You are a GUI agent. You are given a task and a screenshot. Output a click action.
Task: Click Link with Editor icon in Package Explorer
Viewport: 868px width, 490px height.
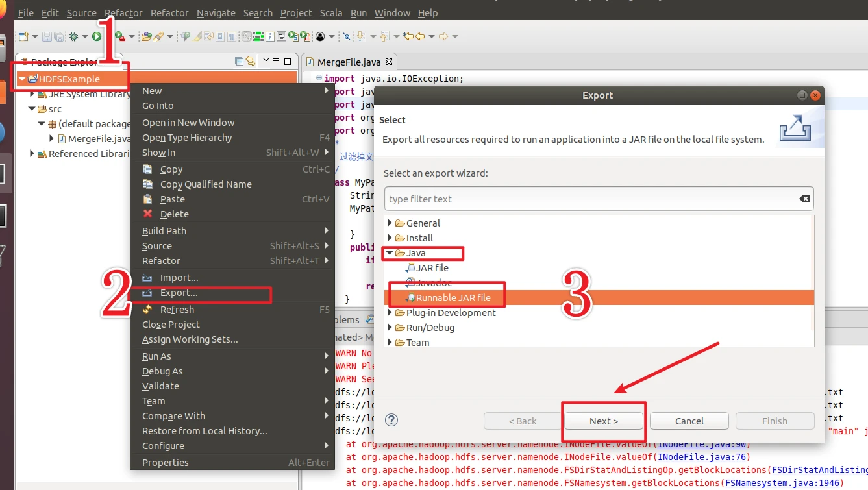click(251, 62)
